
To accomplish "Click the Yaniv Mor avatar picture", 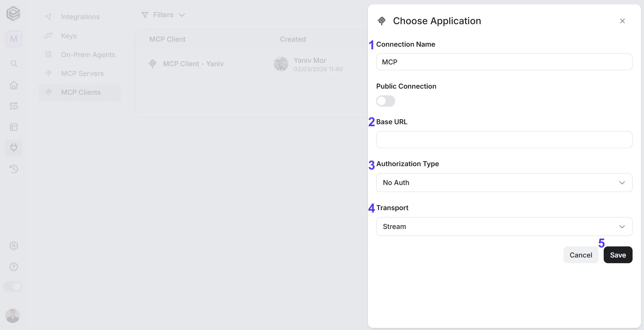I will tap(281, 64).
